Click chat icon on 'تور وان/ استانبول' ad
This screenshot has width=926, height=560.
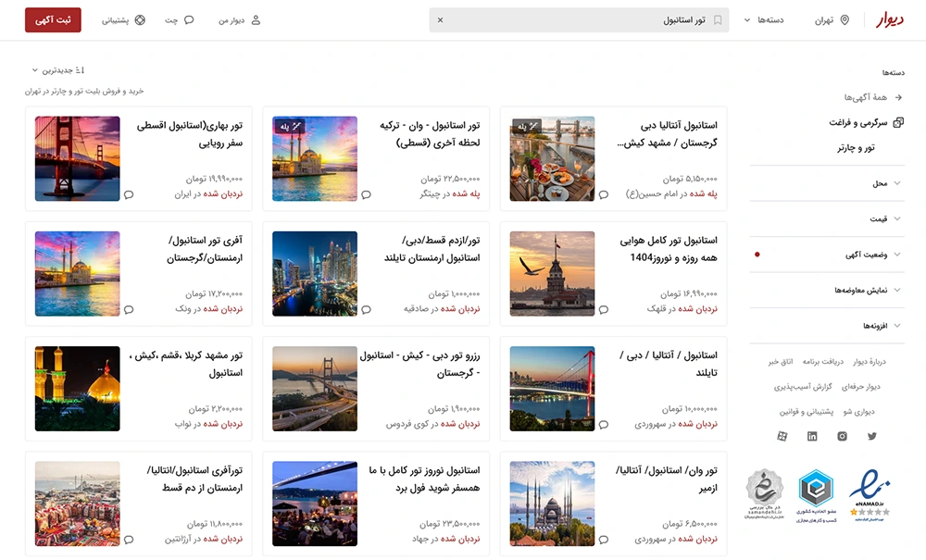pos(604,540)
